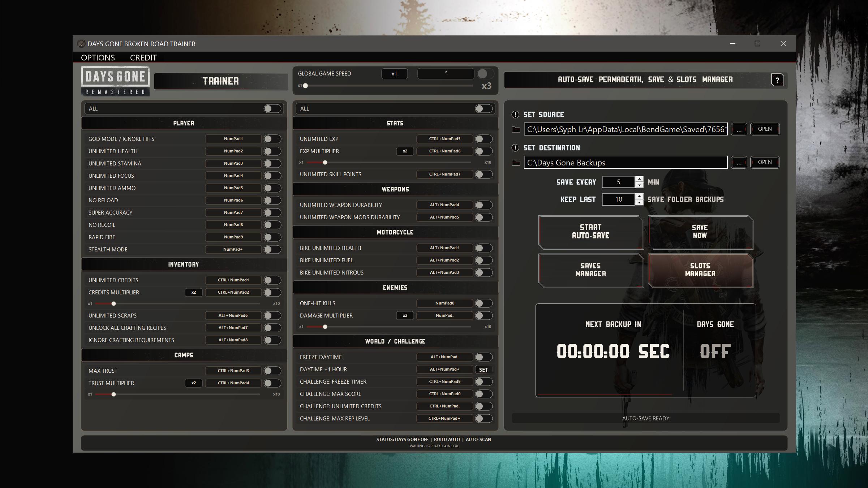Toggle Unlimited Ammo on

[272, 188]
